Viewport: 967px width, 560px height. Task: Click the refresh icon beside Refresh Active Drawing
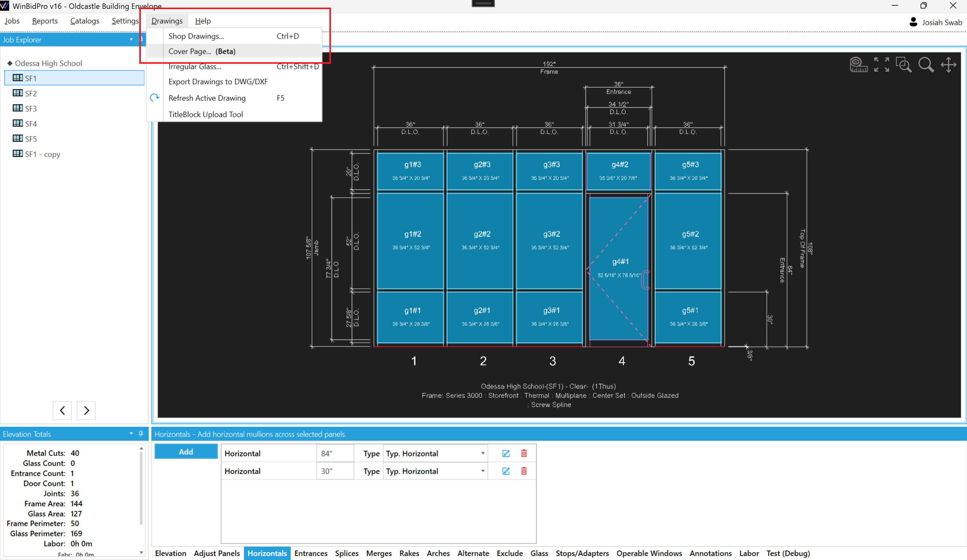(155, 98)
